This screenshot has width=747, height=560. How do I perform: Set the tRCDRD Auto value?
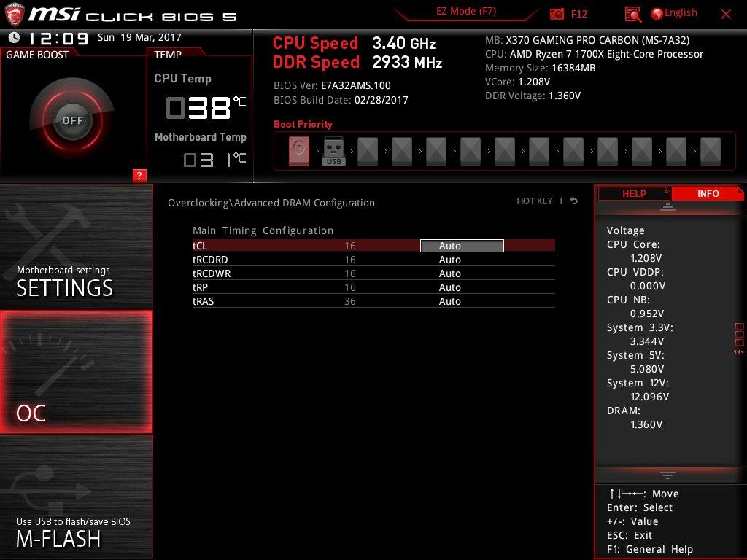click(449, 260)
